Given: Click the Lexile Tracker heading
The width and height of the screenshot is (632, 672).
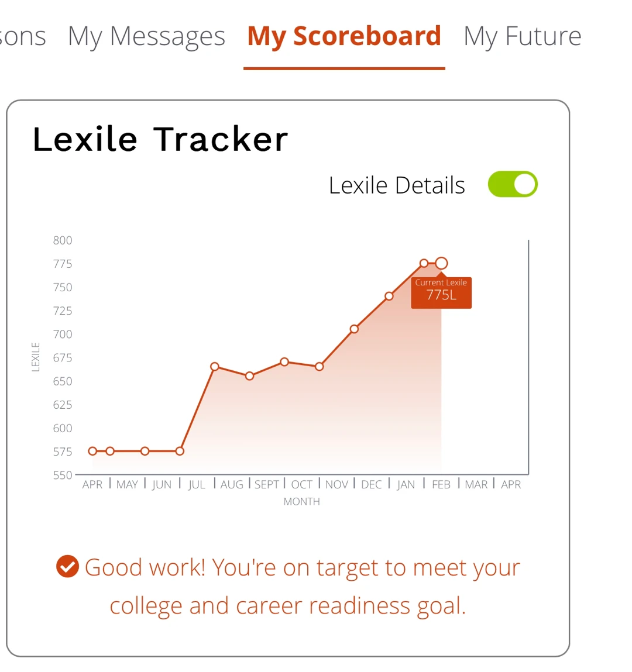Looking at the screenshot, I should (160, 139).
